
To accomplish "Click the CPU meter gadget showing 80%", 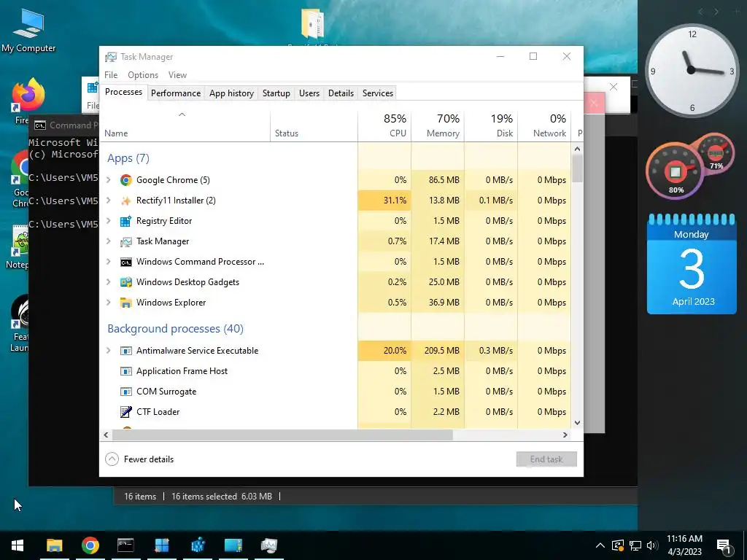I will click(676, 171).
